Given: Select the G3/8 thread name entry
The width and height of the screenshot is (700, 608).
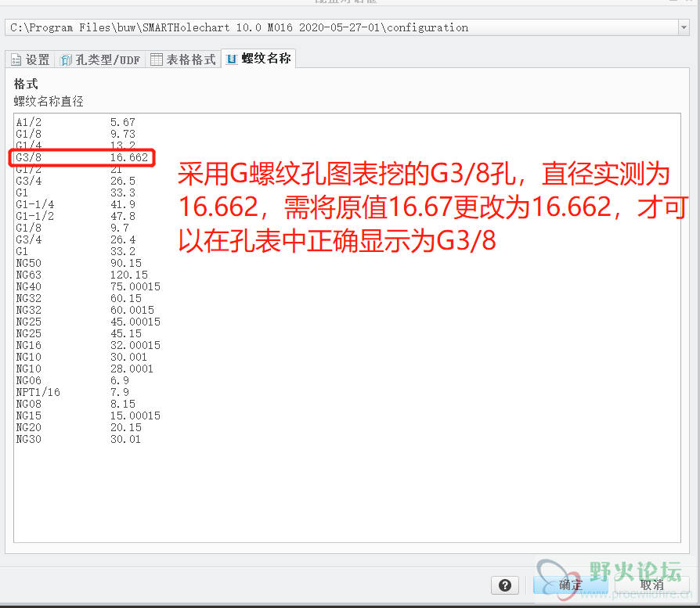Looking at the screenshot, I should pyautogui.click(x=28, y=157).
